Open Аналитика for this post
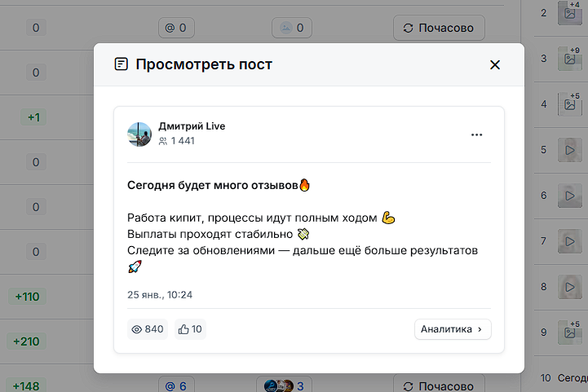Image resolution: width=588 pixels, height=392 pixels. pyautogui.click(x=453, y=329)
